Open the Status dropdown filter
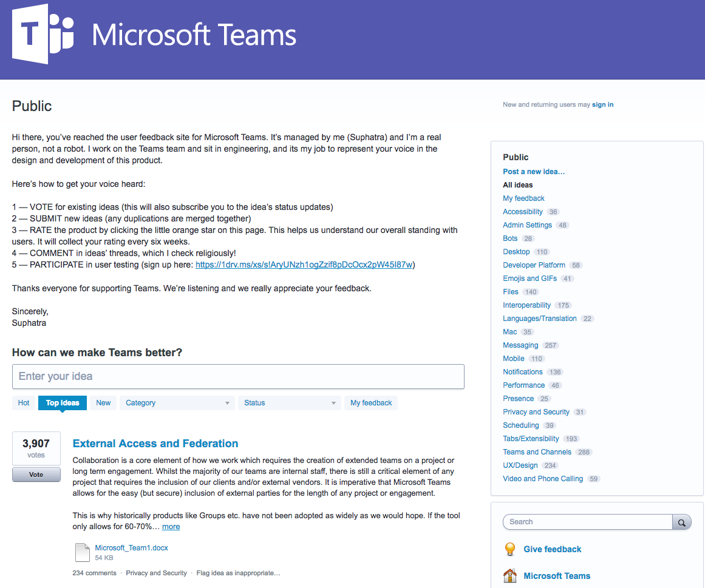Screen dimensions: 705x588 coord(289,403)
